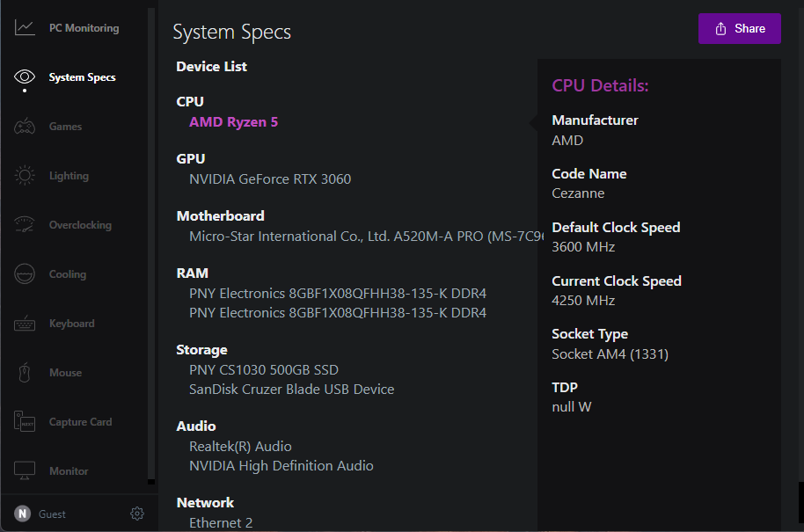Select SanDisk Cruzer Blade USB Device
Image resolution: width=804 pixels, height=532 pixels.
(x=292, y=389)
